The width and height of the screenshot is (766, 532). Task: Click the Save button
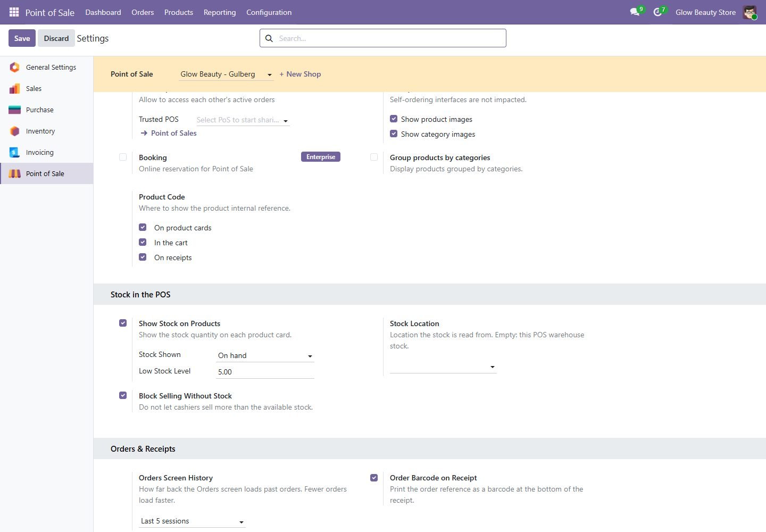tap(22, 38)
